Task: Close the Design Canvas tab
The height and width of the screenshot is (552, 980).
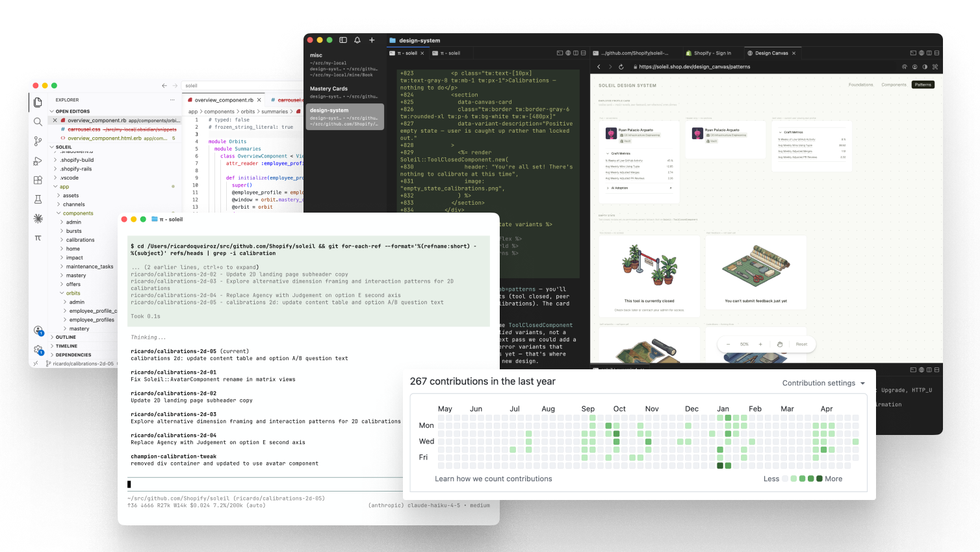Action: click(793, 53)
